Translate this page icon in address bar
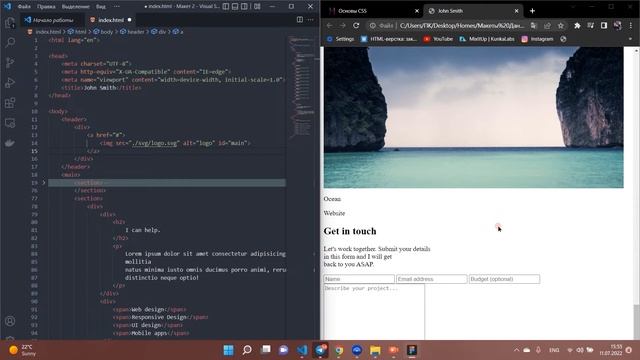The image size is (640, 360). 533,25
